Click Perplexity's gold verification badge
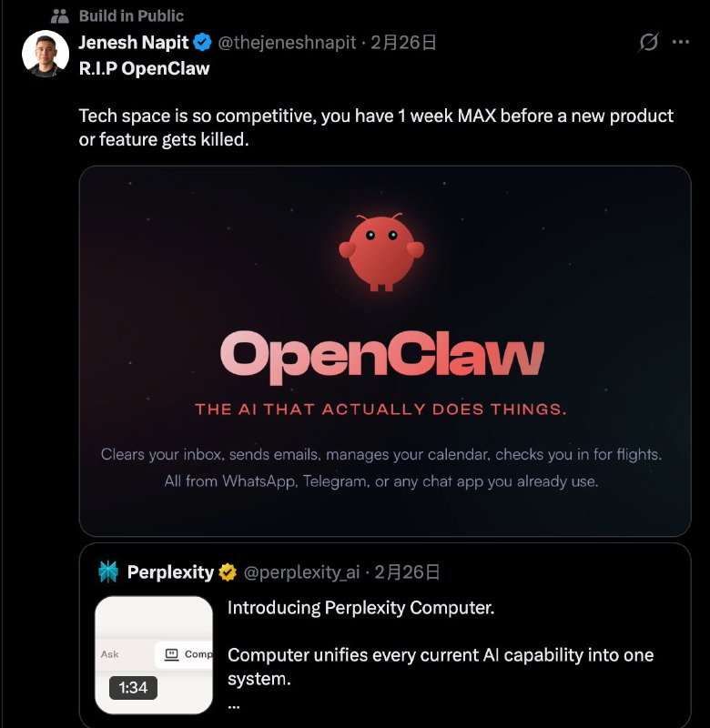Image resolution: width=710 pixels, height=728 pixels. (x=227, y=572)
